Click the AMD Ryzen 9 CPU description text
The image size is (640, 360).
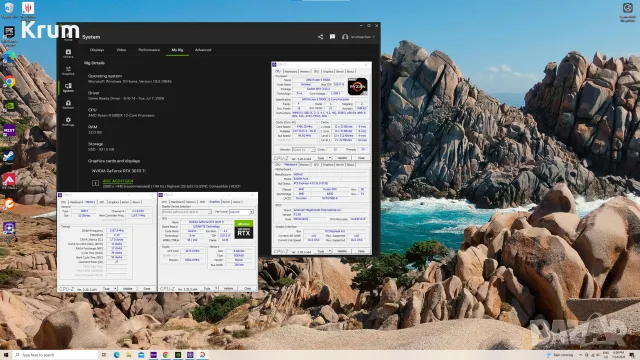[121, 116]
